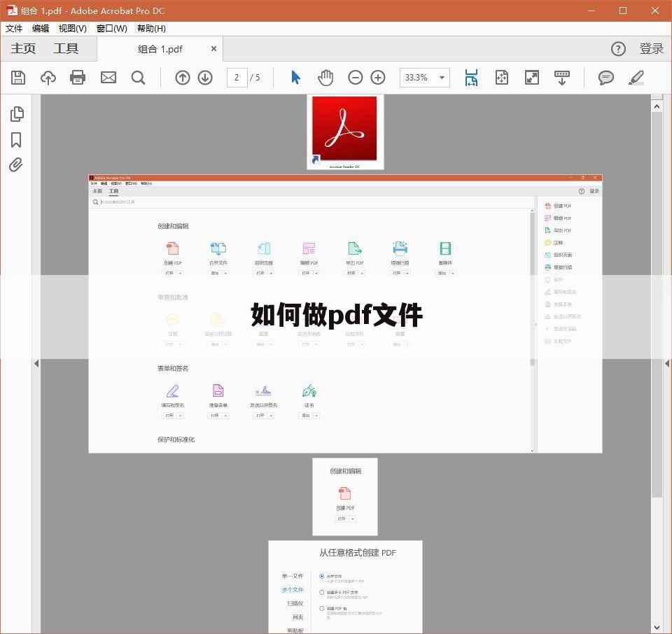672x634 pixels.
Task: Click the vertical scrollbar up arrow
Action: (657, 106)
